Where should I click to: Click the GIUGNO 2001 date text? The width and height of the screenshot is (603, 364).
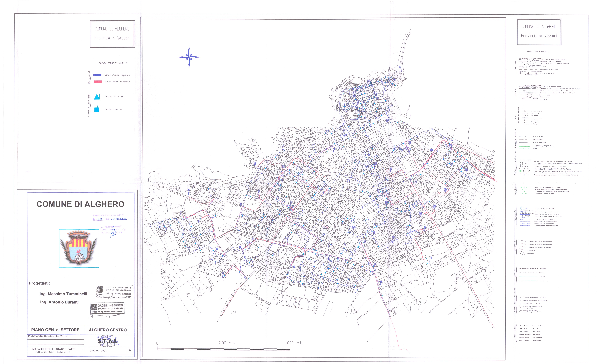click(x=98, y=351)
